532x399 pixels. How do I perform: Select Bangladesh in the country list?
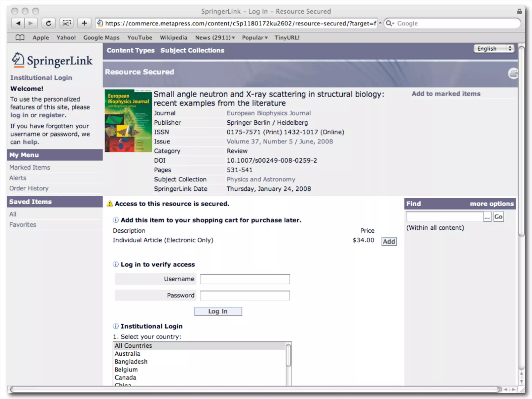[x=199, y=362]
